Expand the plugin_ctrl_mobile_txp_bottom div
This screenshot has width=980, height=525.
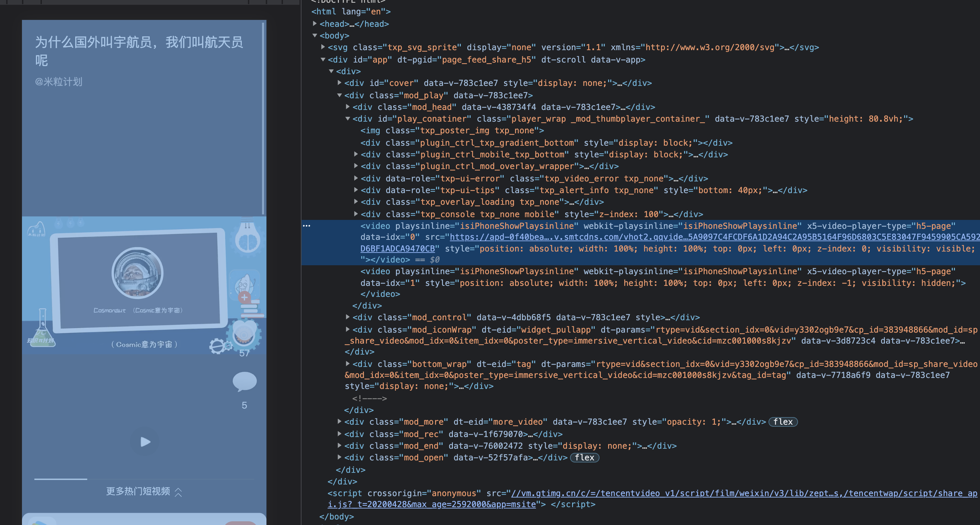click(x=356, y=154)
